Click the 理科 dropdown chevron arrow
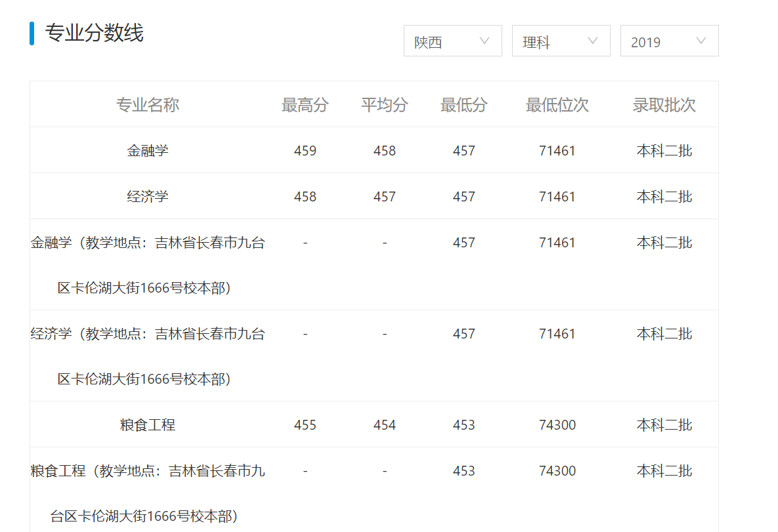This screenshot has width=778, height=532. click(x=593, y=41)
